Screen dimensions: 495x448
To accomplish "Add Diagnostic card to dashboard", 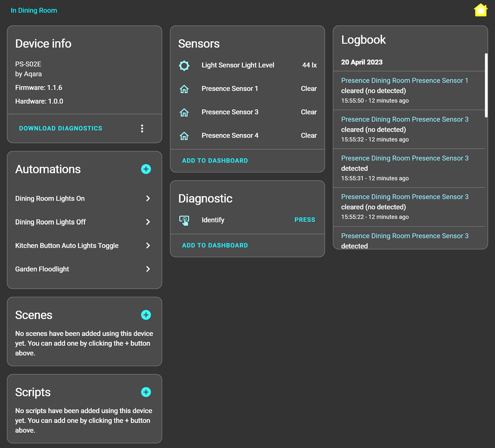I will [215, 246].
